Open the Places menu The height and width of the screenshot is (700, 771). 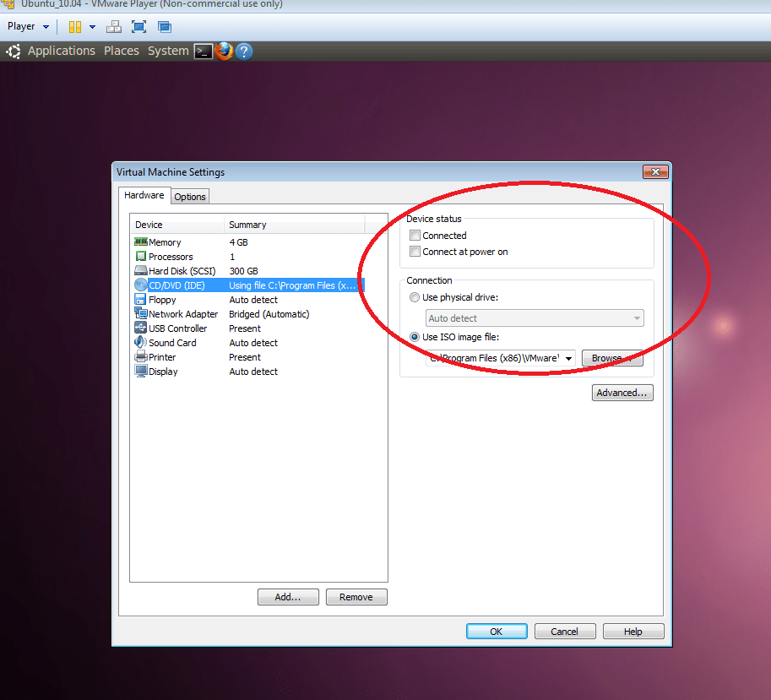tap(122, 51)
